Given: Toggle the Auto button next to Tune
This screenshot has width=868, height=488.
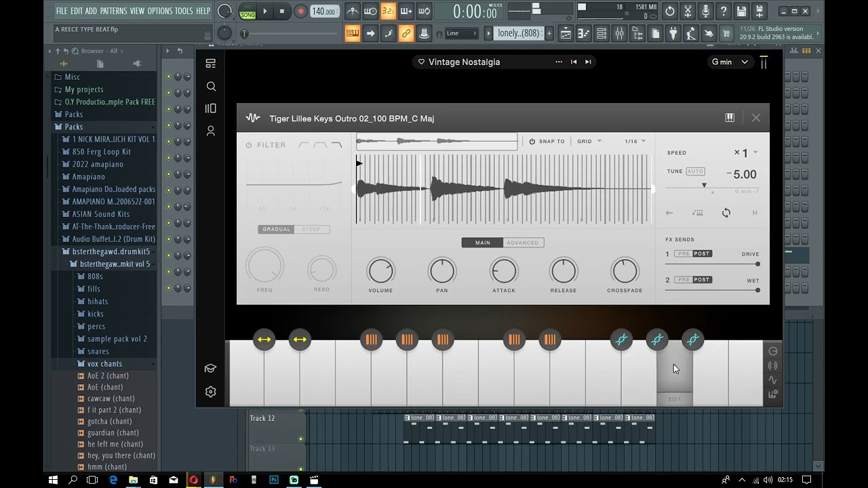Looking at the screenshot, I should point(695,171).
